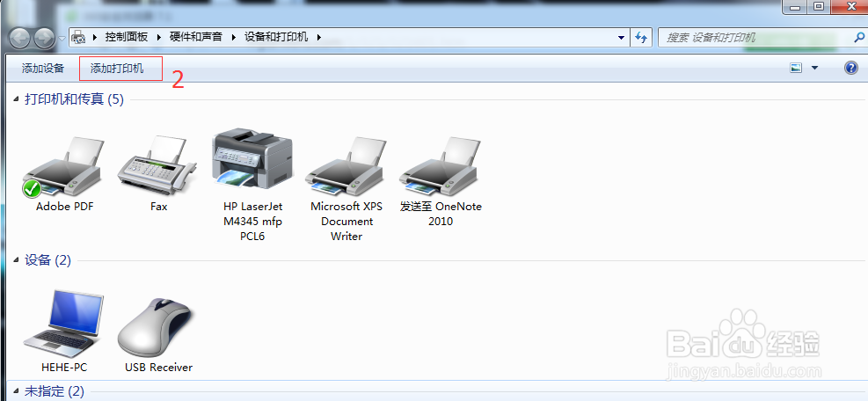Select the 发送至 OneNote 2010 printer
The height and width of the screenshot is (401, 868).
pos(441,167)
